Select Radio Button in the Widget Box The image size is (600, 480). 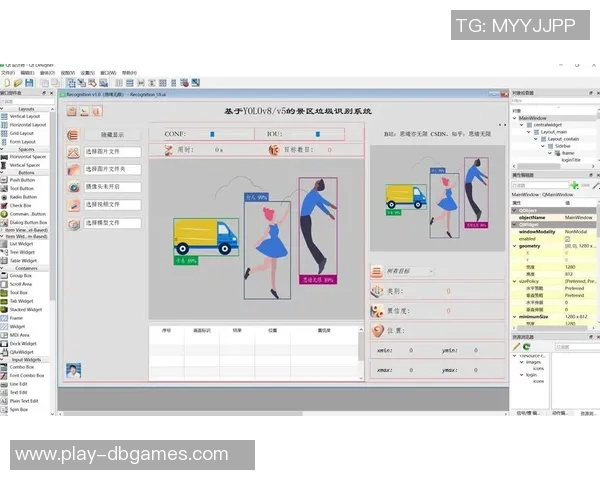[x=23, y=197]
